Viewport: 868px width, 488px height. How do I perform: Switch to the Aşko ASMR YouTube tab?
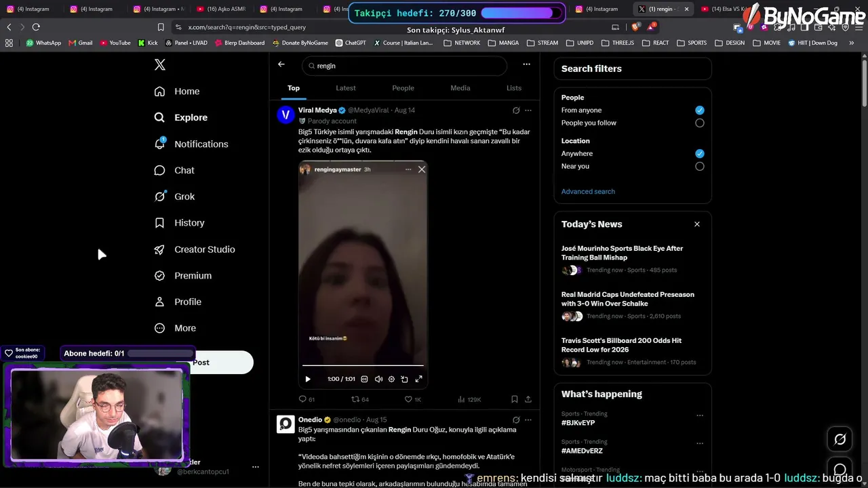[x=221, y=9]
